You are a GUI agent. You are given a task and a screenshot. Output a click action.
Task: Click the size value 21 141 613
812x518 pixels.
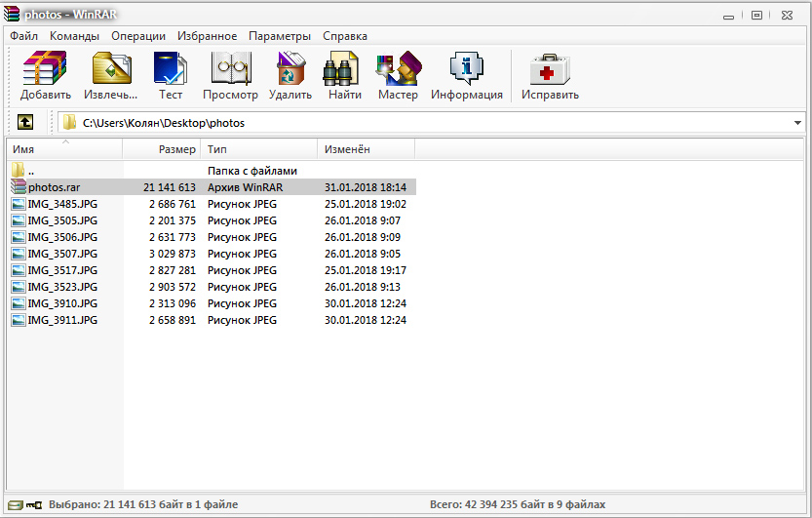point(170,187)
